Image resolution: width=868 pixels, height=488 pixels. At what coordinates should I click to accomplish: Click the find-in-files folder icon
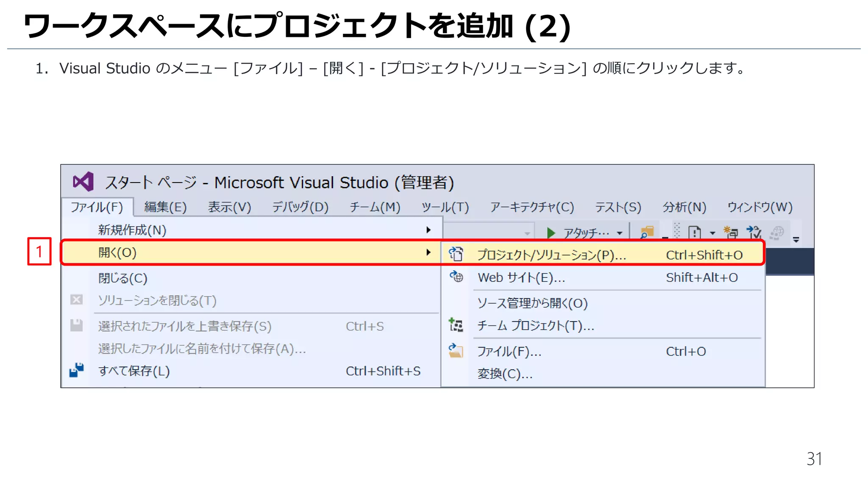pos(647,232)
